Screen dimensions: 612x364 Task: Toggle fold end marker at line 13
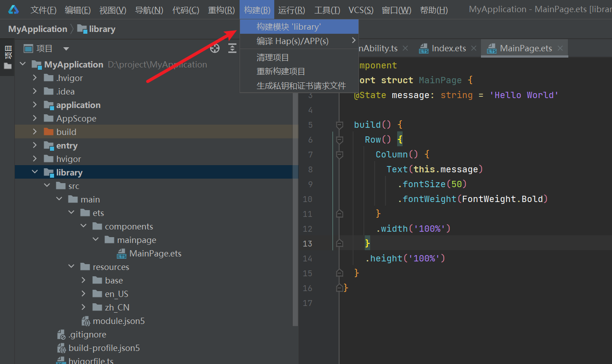[x=340, y=243]
